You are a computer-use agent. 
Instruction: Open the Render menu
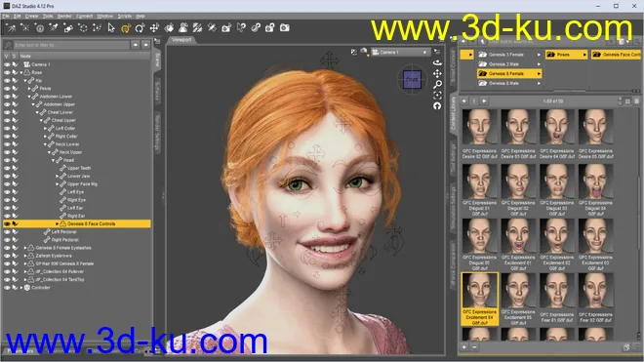click(x=64, y=16)
